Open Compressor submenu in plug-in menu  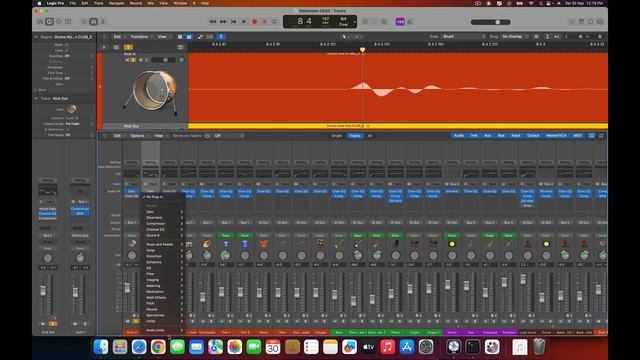163,224
